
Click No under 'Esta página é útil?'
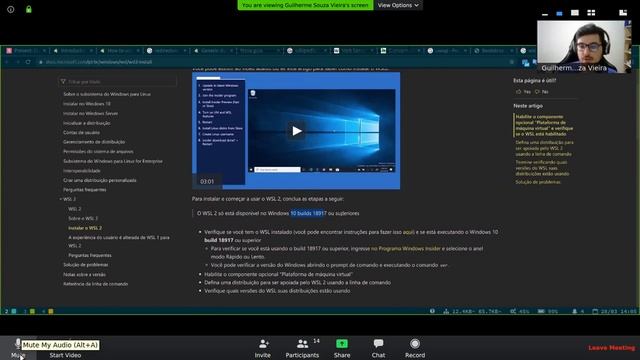pyautogui.click(x=542, y=92)
